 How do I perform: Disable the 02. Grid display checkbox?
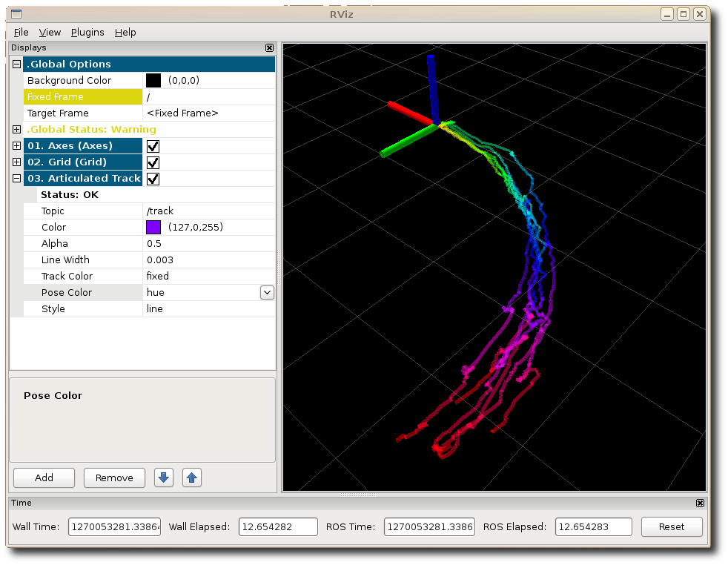(153, 162)
